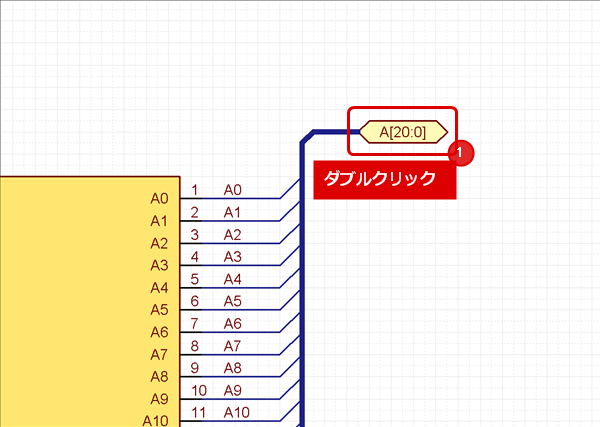Select net label A2 on the wire
Image resolution: width=600 pixels, height=427 pixels.
coord(233,235)
